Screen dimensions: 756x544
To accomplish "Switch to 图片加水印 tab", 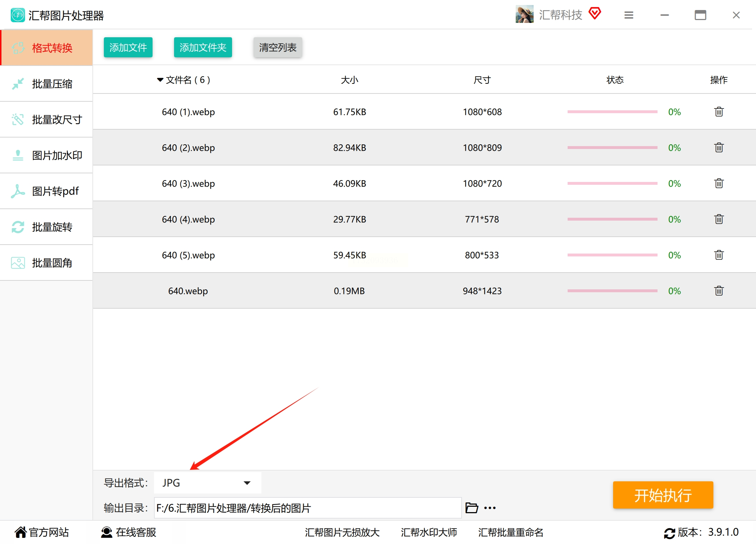I will [47, 155].
